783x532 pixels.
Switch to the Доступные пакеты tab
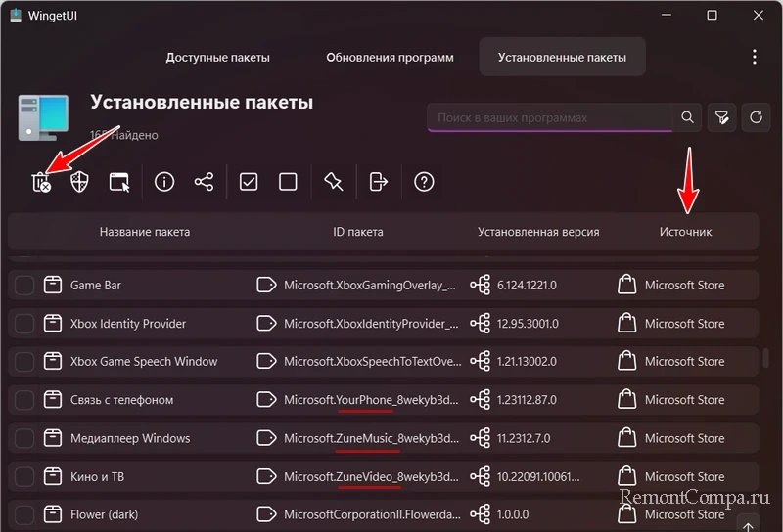[x=217, y=57]
